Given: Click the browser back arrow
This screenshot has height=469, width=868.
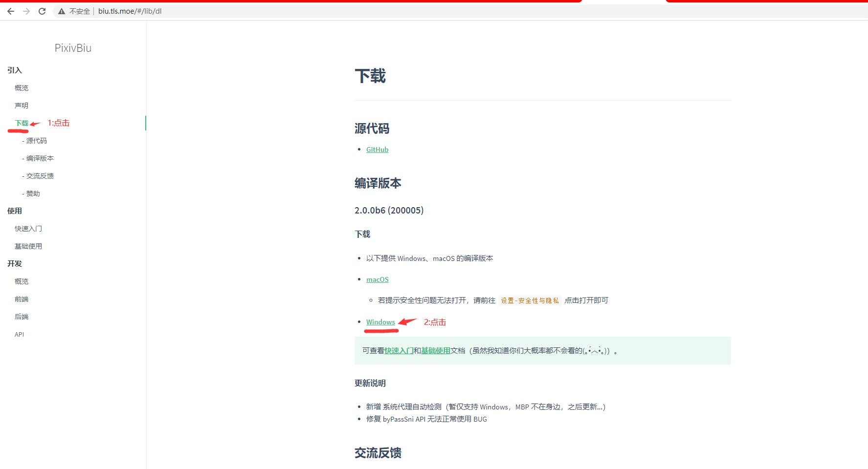Looking at the screenshot, I should pyautogui.click(x=11, y=11).
